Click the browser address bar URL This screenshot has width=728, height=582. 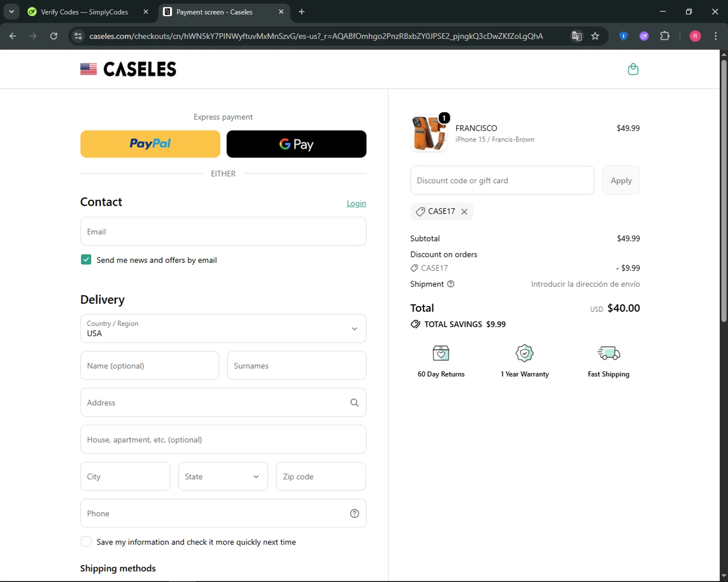(x=316, y=36)
